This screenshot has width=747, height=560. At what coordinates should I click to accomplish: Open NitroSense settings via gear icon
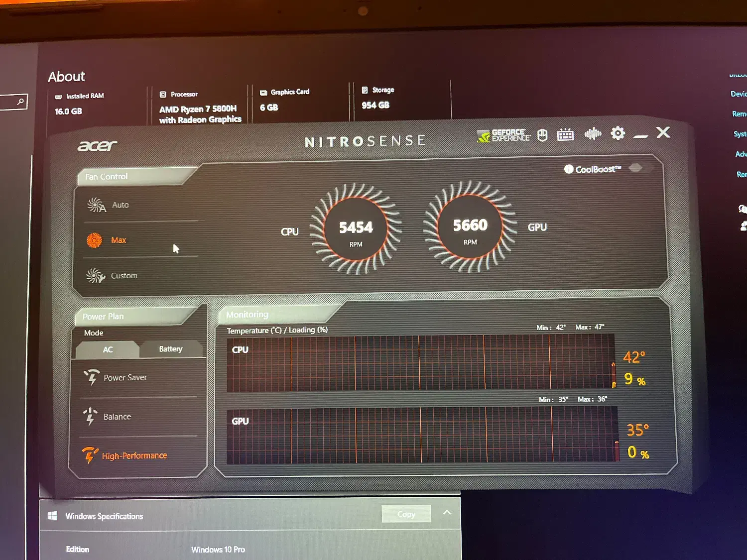pyautogui.click(x=618, y=133)
